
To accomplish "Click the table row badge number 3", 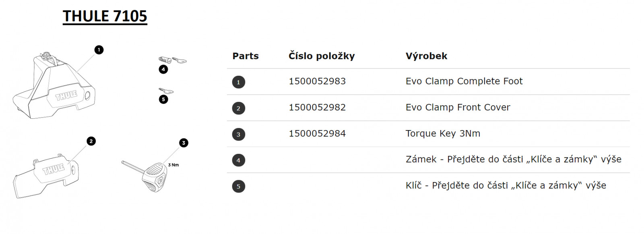I will click(238, 134).
